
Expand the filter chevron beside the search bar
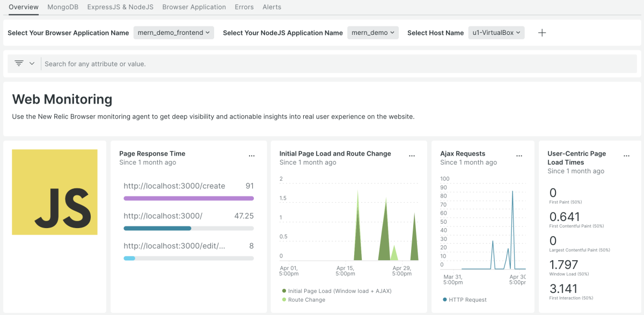(32, 63)
